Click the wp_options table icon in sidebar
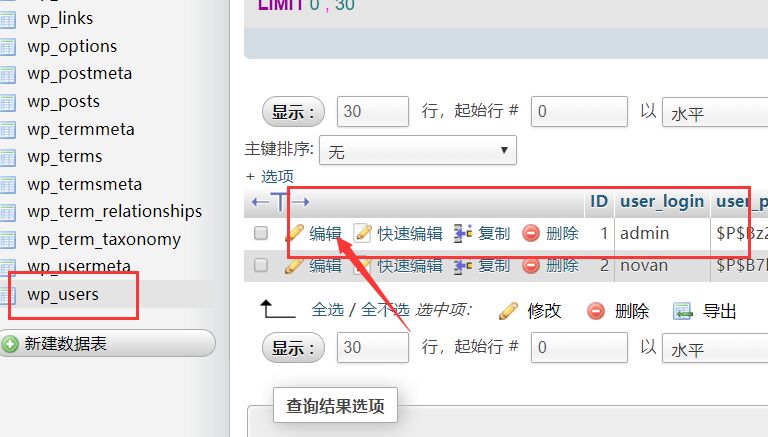The image size is (768, 437). tap(8, 47)
